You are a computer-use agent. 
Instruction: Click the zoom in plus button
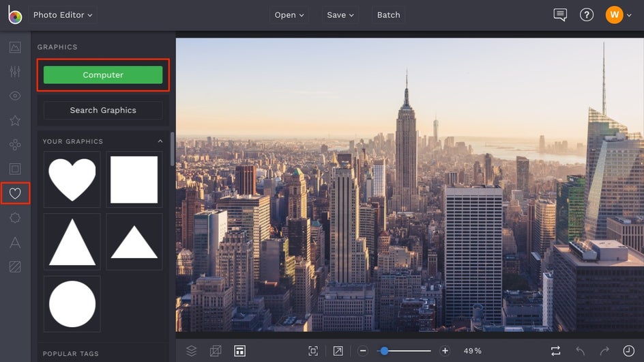coord(445,351)
